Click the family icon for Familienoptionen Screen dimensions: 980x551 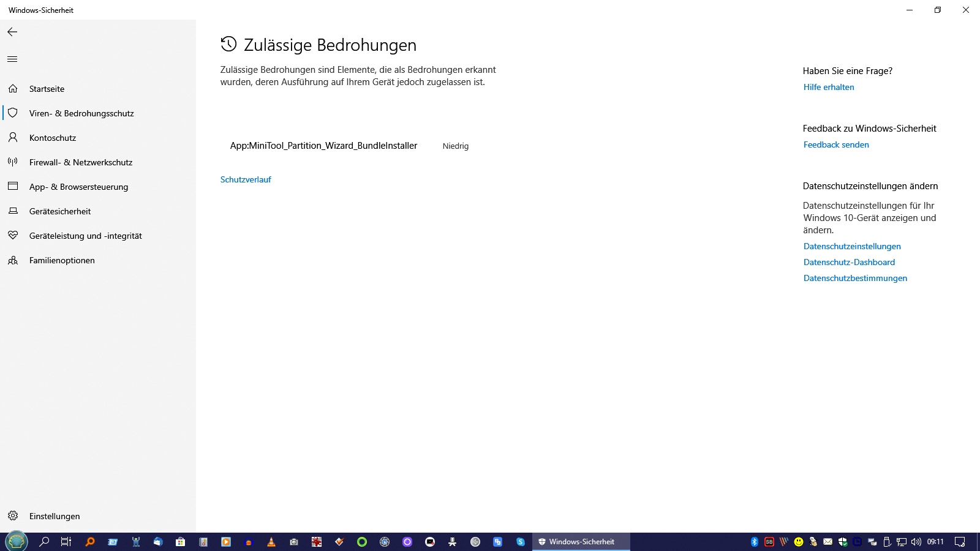click(13, 260)
